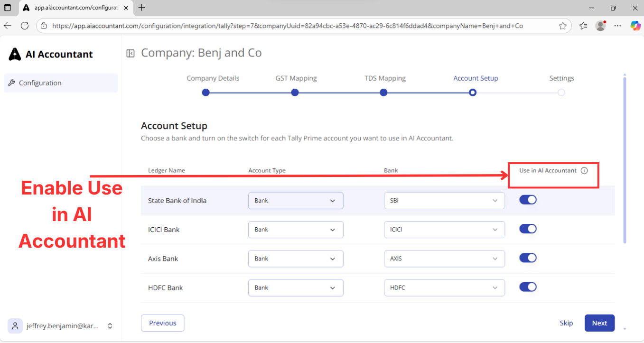Open the browser favorites list
This screenshot has height=343, width=644.
[583, 26]
